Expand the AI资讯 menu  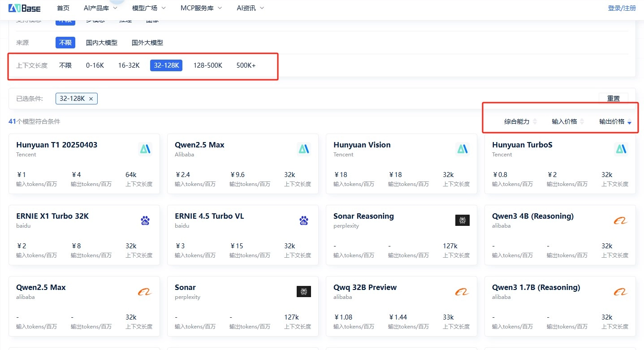coord(251,8)
